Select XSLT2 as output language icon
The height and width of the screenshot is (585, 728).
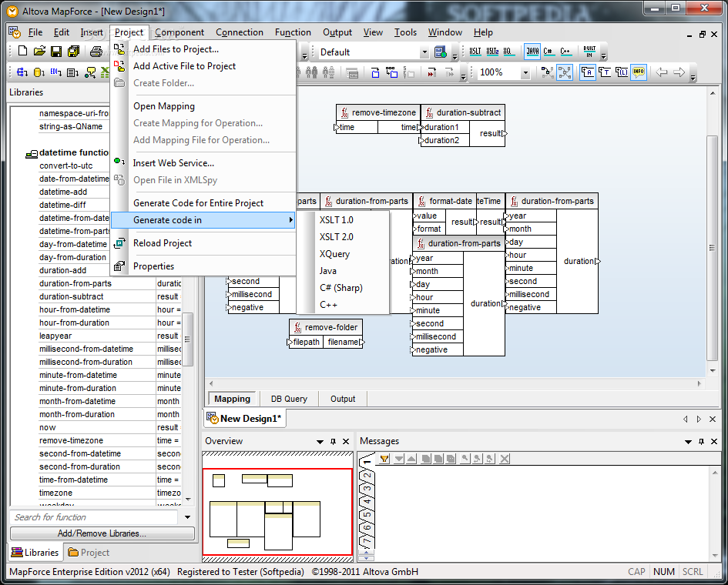click(492, 51)
